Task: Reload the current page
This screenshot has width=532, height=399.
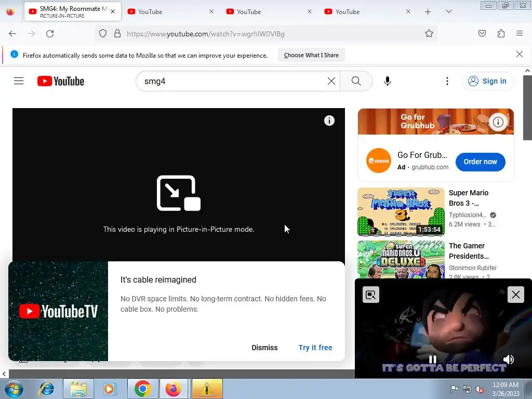Action: click(x=50, y=34)
